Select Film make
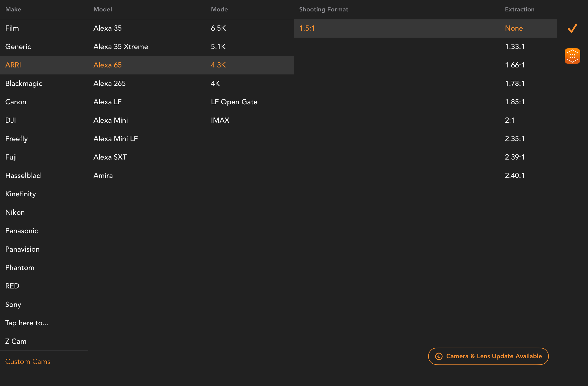 pos(44,28)
